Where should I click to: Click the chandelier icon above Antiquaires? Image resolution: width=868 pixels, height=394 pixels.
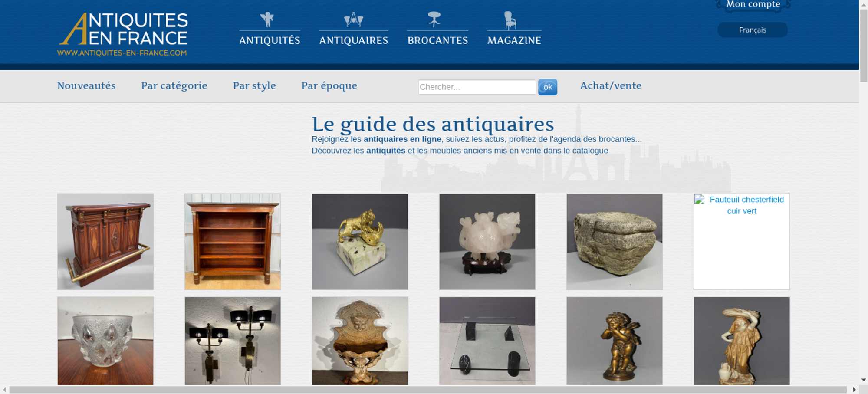click(x=353, y=20)
